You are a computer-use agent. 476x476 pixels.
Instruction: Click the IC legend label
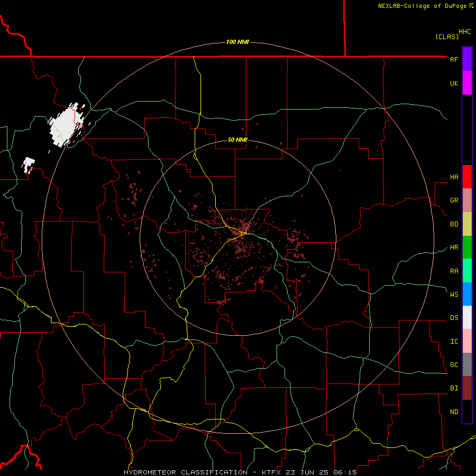(454, 342)
